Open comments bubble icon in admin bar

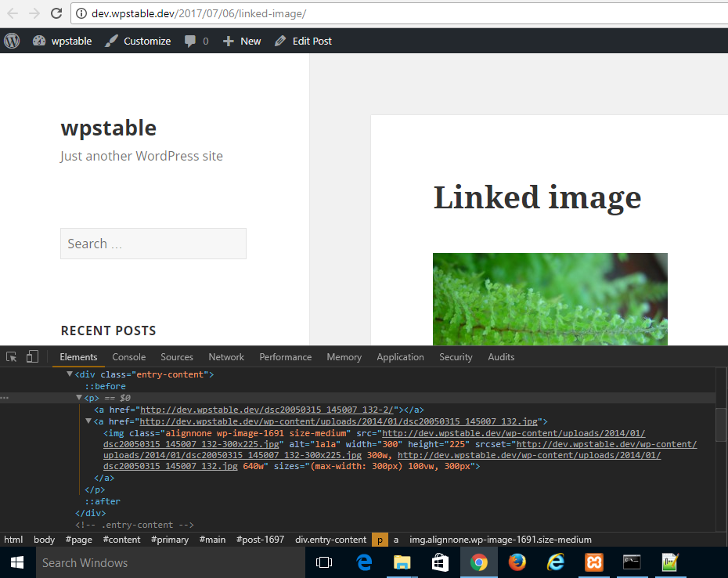pyautogui.click(x=190, y=41)
